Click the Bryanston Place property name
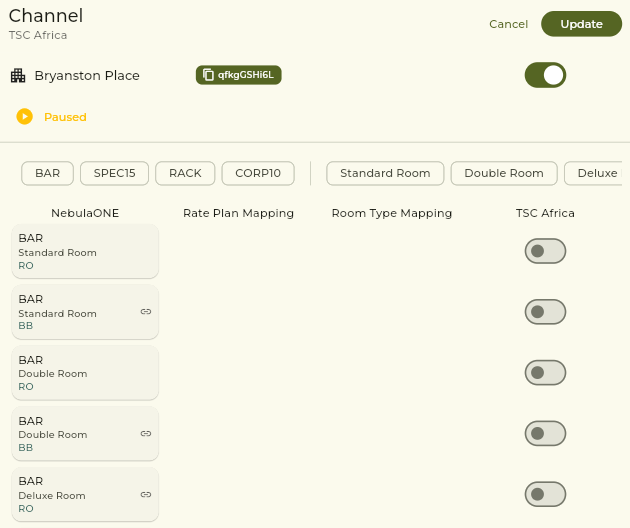The width and height of the screenshot is (630, 528). pos(87,76)
